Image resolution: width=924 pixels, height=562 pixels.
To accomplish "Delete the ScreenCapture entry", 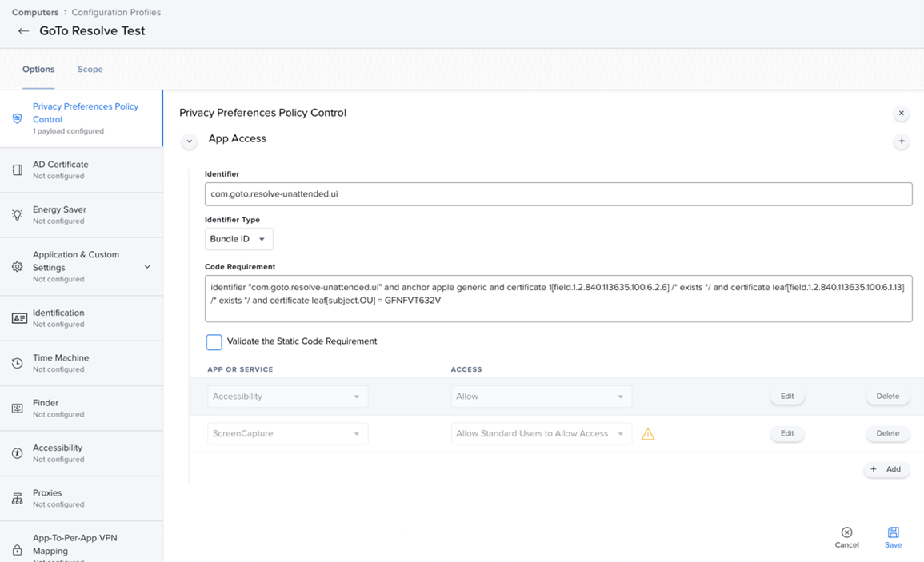I will [887, 433].
